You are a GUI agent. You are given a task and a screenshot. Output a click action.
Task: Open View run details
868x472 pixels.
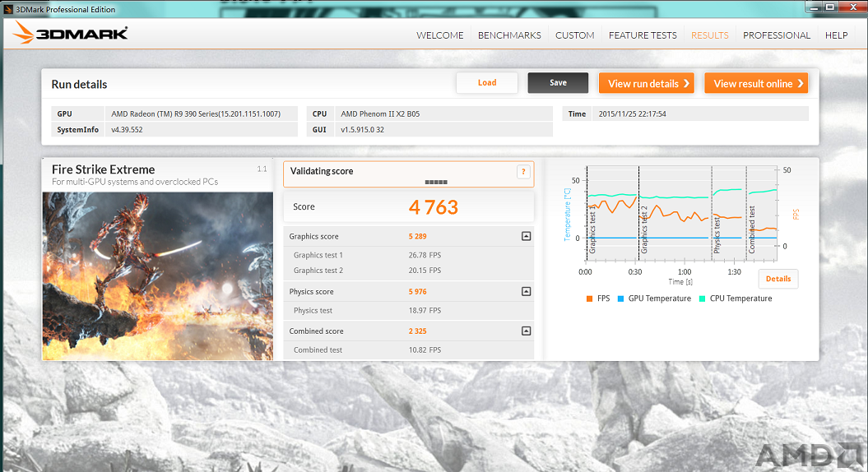[x=647, y=83]
